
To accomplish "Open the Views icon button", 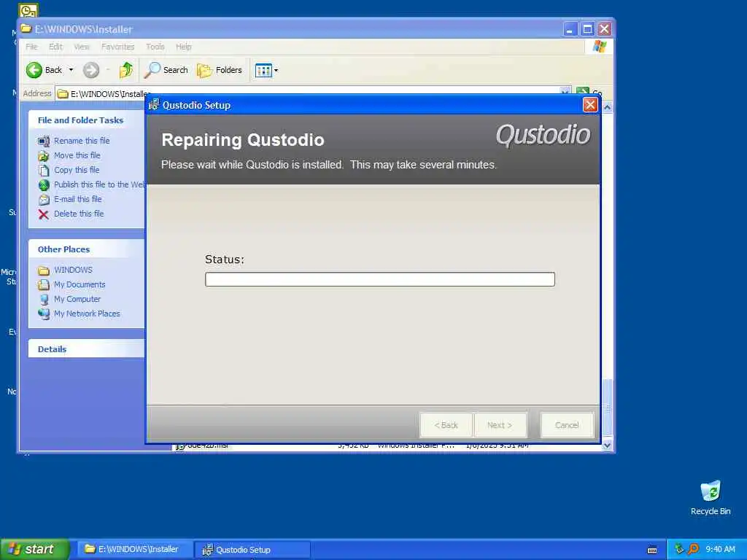I will (263, 71).
